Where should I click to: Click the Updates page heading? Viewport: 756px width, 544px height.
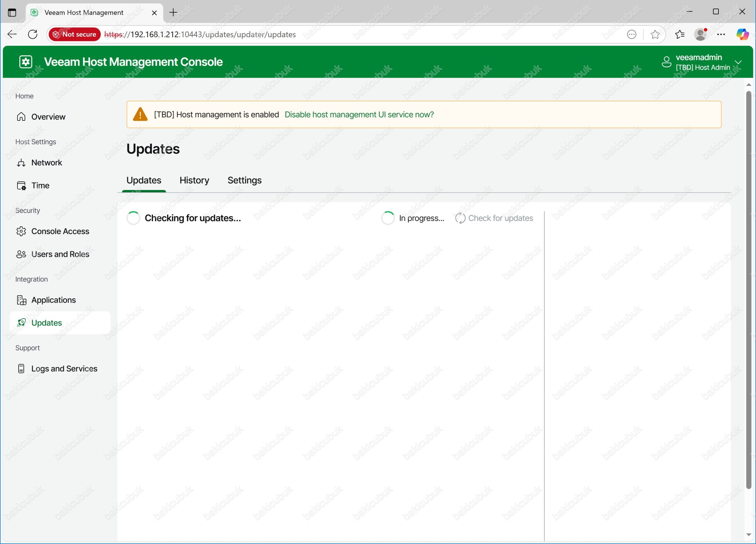(153, 149)
